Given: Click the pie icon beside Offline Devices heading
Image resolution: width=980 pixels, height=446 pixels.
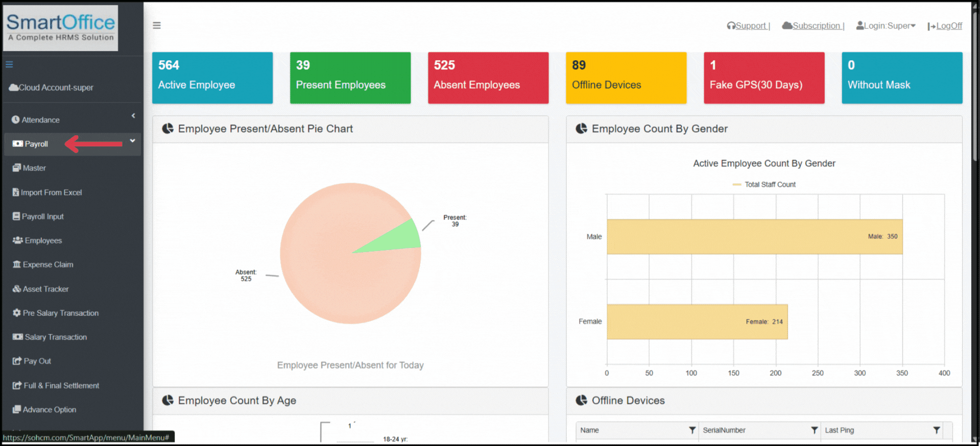Looking at the screenshot, I should pyautogui.click(x=581, y=401).
